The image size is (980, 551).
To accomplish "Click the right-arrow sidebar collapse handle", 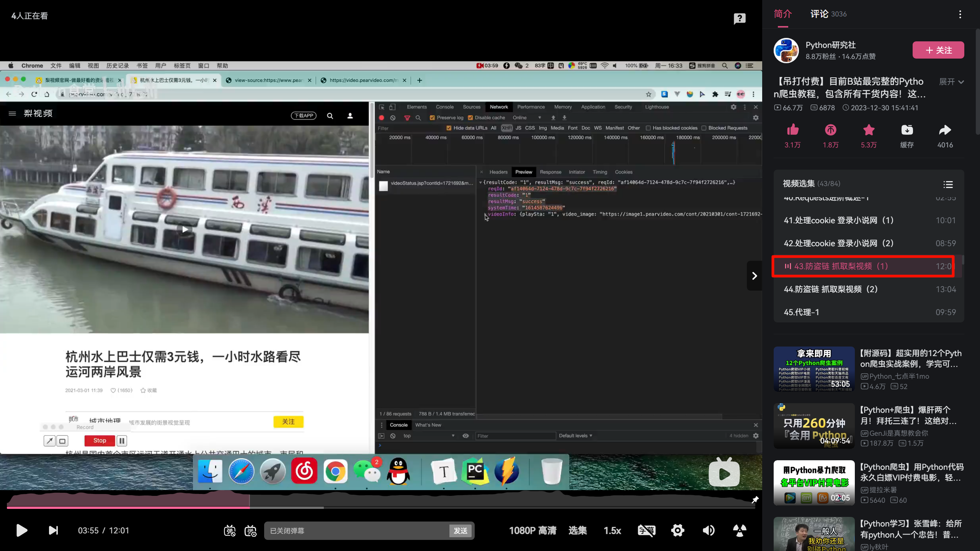I will 754,276.
